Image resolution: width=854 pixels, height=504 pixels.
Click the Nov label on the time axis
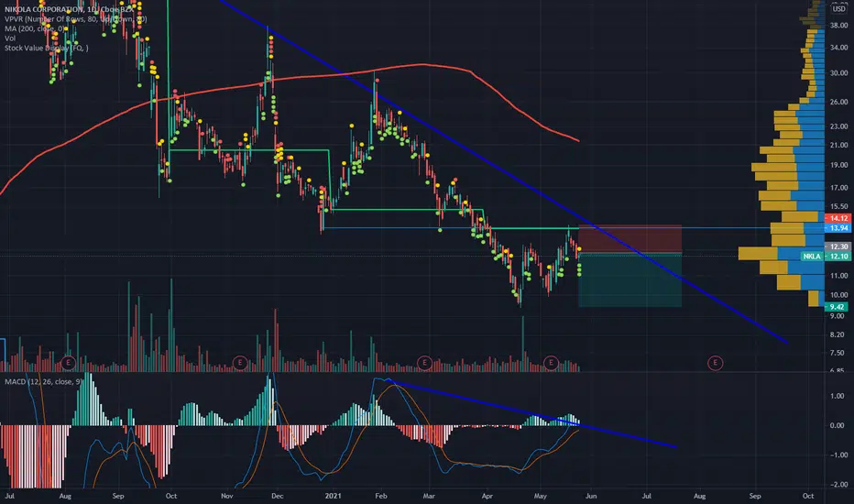[x=227, y=496]
